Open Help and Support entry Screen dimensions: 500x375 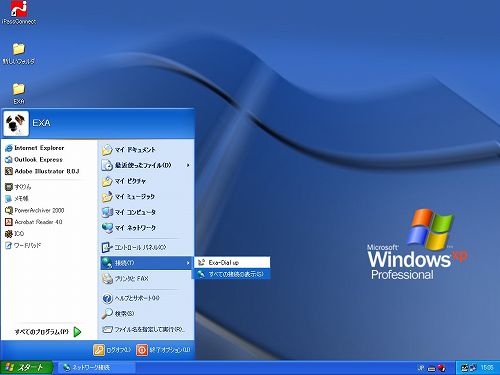tap(131, 298)
